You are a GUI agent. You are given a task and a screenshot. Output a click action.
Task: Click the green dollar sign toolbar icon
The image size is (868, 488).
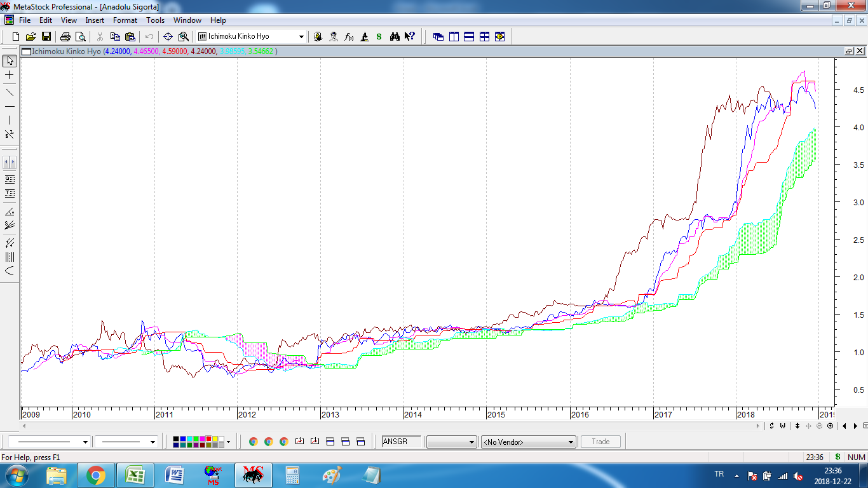(x=379, y=37)
